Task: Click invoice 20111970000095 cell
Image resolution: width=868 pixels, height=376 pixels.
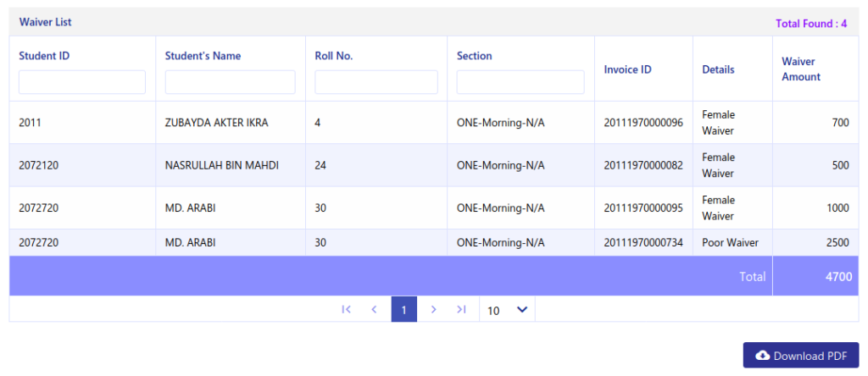Action: (643, 208)
